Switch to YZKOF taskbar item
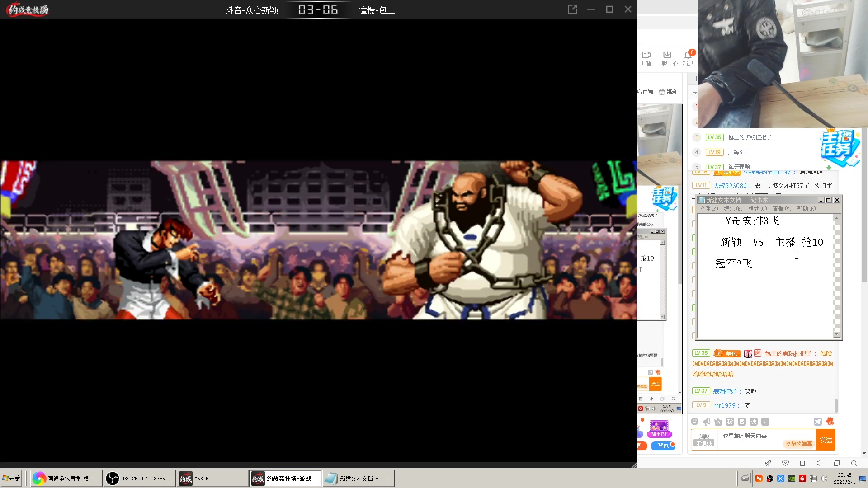The width and height of the screenshot is (868, 488). point(212,479)
